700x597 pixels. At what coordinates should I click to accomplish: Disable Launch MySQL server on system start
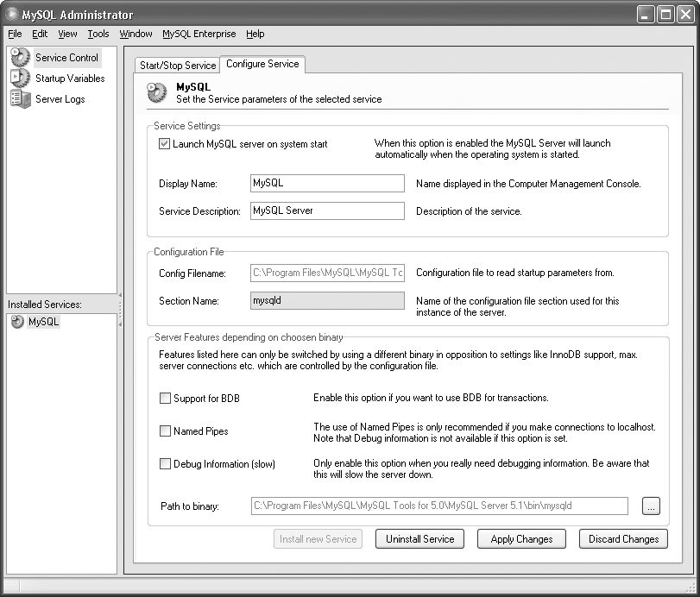(165, 144)
